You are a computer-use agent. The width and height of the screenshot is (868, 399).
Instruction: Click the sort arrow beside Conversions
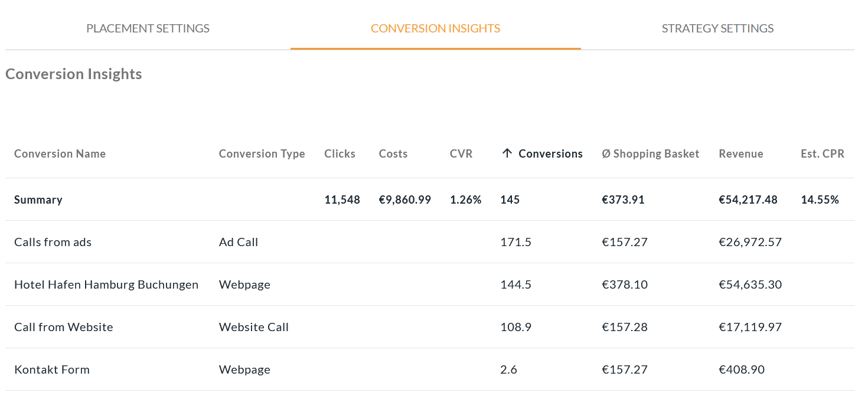point(507,153)
